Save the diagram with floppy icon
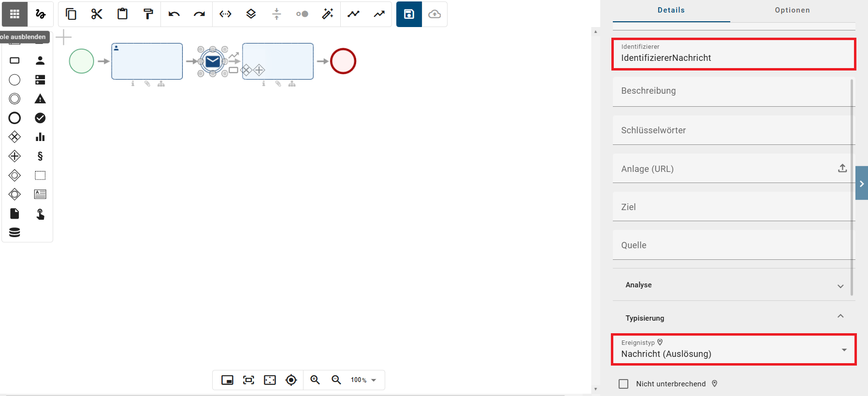The image size is (868, 396). tap(409, 14)
